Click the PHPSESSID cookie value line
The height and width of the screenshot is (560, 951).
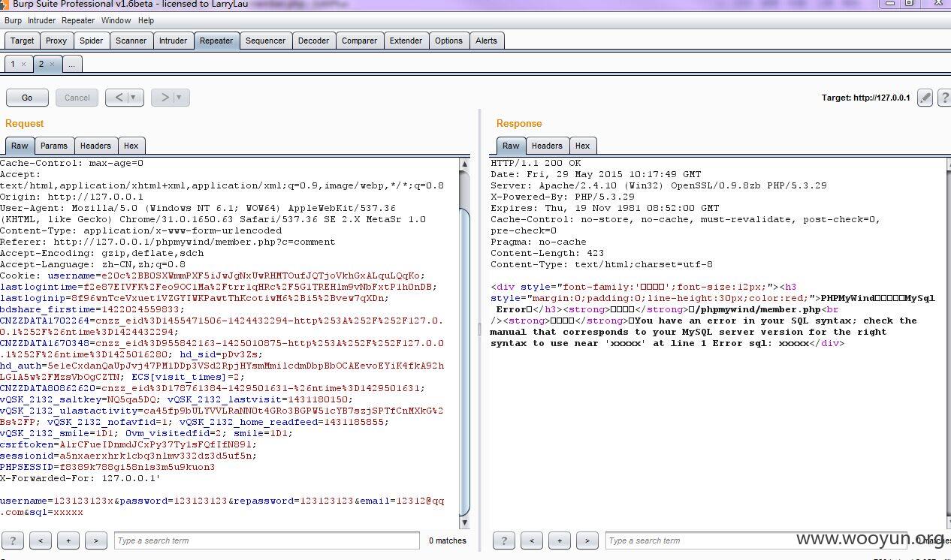[107, 467]
